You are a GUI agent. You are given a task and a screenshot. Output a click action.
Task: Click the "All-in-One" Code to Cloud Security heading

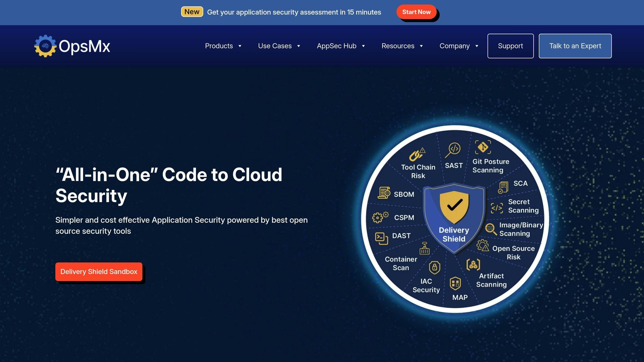click(169, 185)
